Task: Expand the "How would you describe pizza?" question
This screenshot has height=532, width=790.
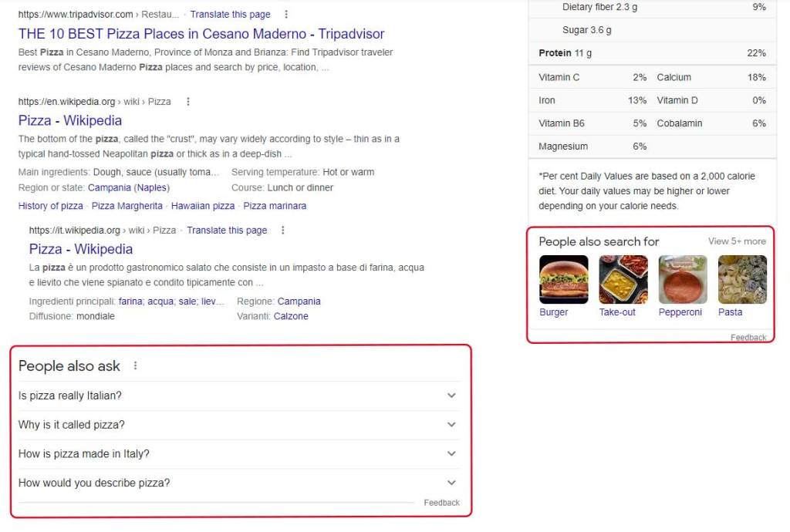Action: [x=451, y=483]
